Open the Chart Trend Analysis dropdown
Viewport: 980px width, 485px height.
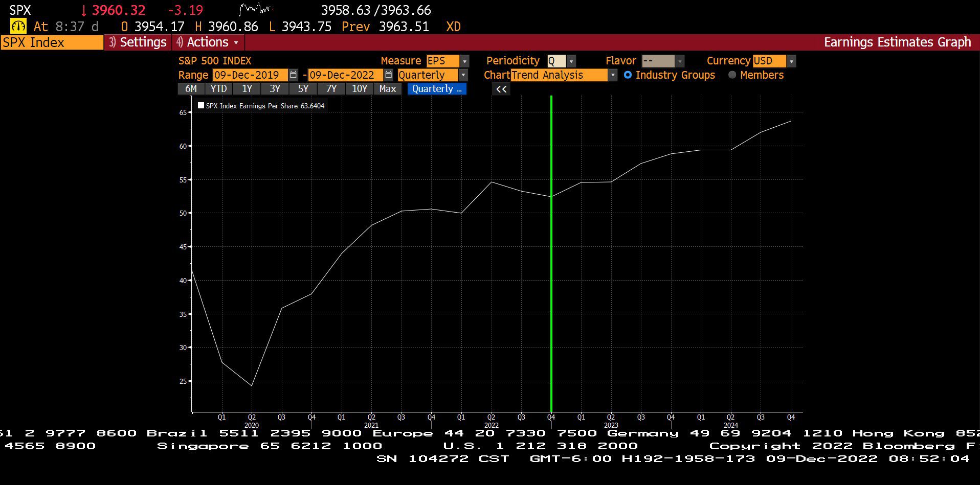click(612, 75)
